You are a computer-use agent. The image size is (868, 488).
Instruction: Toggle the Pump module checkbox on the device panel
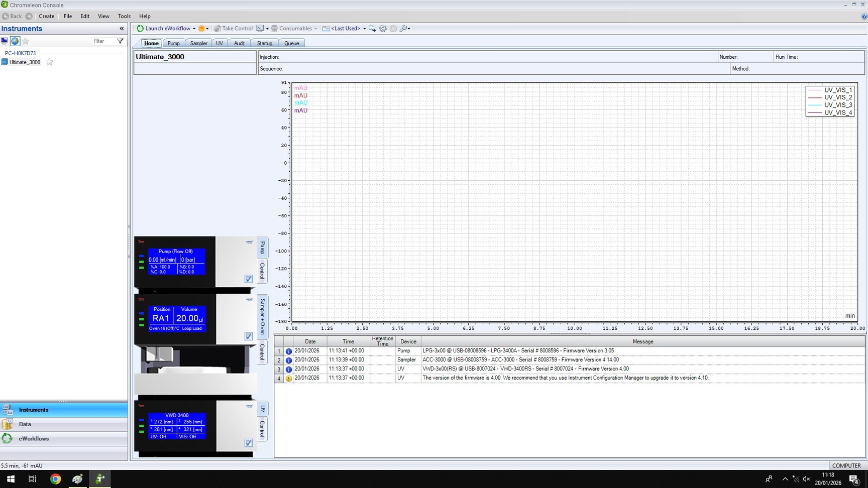click(x=248, y=279)
